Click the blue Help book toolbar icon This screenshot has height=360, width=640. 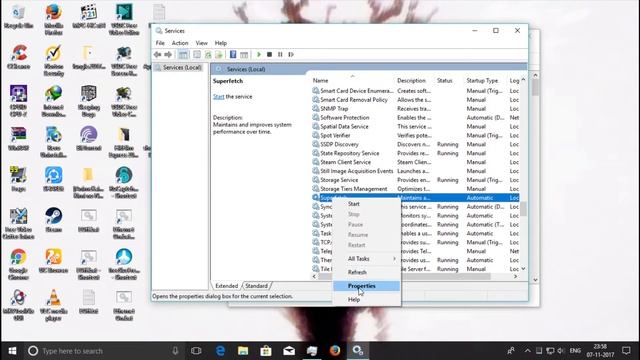233,54
